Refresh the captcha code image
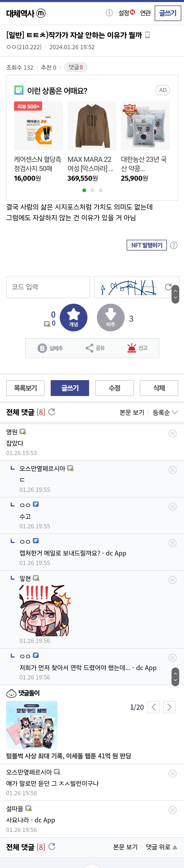 [x=168, y=287]
